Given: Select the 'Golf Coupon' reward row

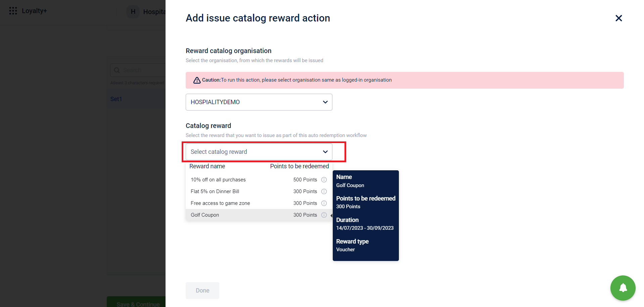Looking at the screenshot, I should tap(235, 215).
